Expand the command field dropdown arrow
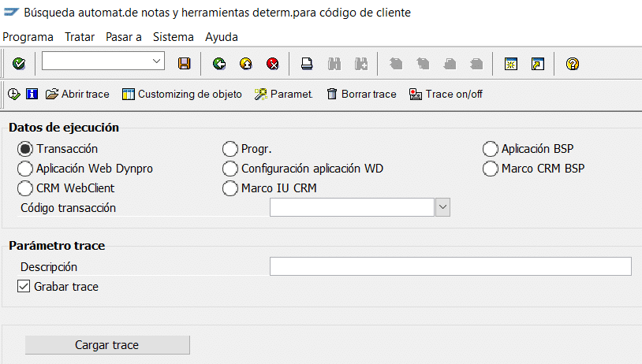642x364 pixels. [155, 61]
